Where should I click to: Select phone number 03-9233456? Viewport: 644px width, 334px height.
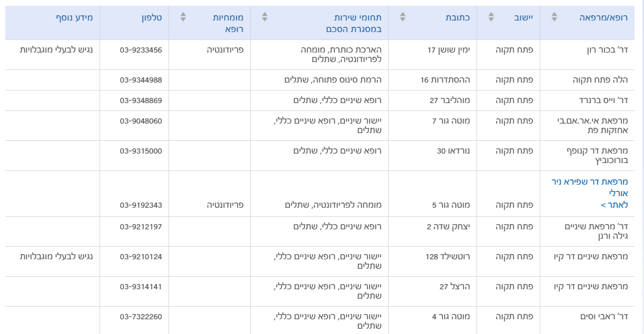click(141, 50)
